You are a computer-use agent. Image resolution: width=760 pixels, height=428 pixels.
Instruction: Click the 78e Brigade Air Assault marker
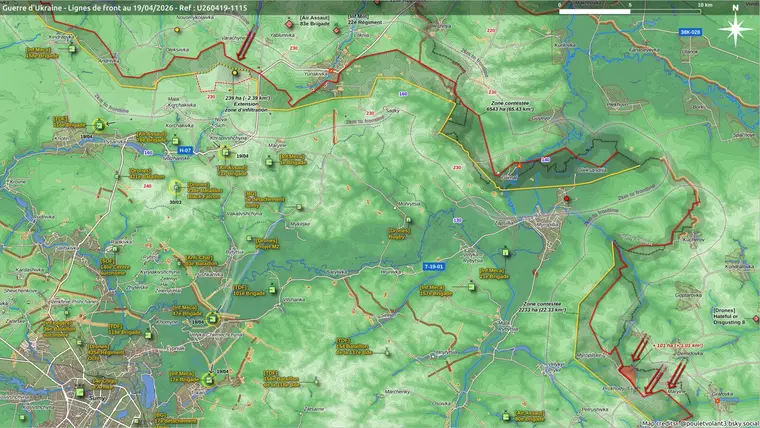(x=175, y=141)
